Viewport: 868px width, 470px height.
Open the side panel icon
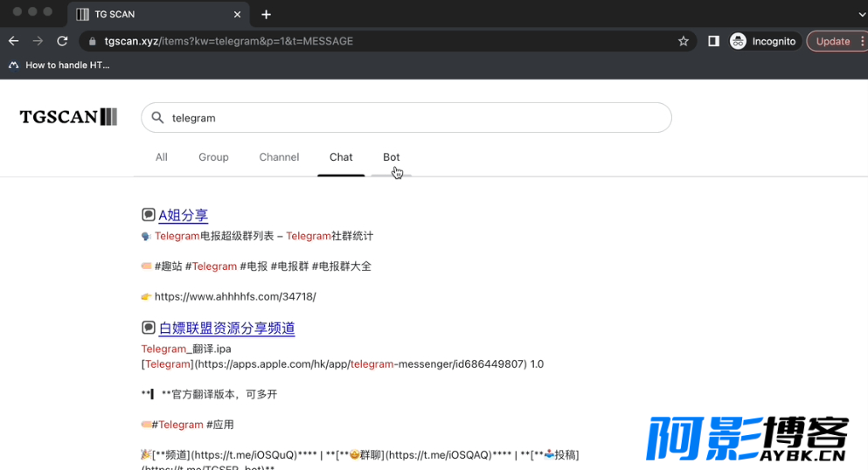point(713,41)
